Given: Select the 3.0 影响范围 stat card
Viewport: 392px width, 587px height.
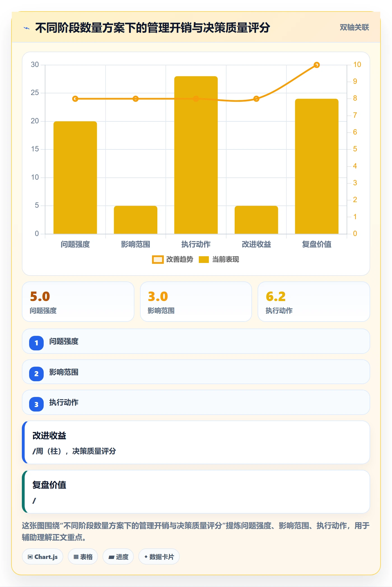Looking at the screenshot, I should (196, 302).
